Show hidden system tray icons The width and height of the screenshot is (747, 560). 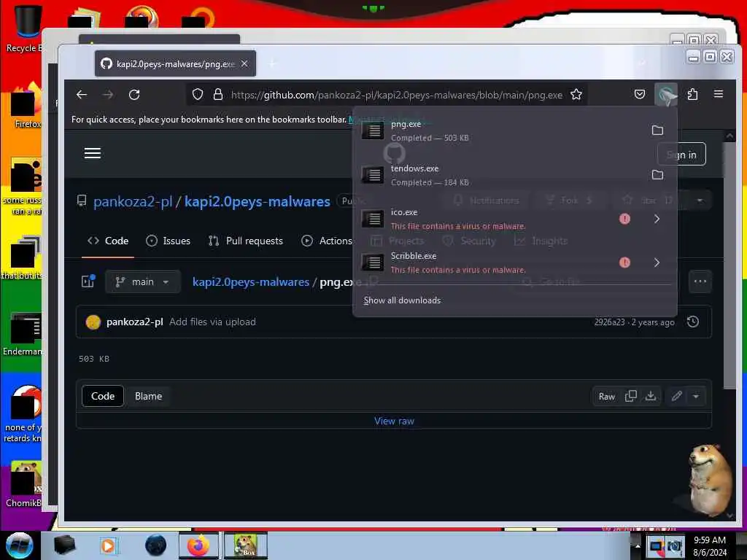638,545
